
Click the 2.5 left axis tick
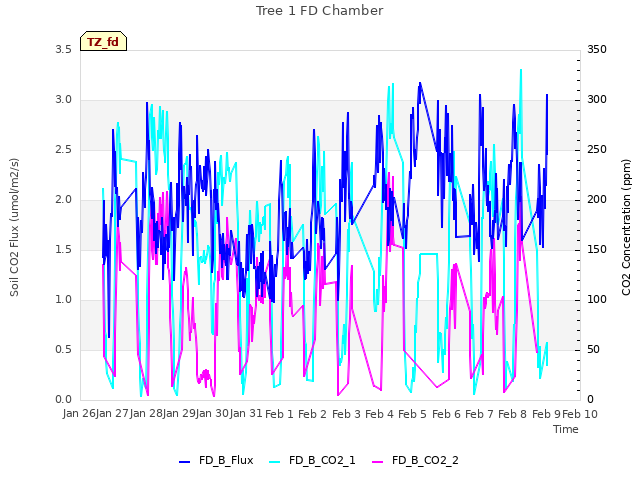pos(64,150)
